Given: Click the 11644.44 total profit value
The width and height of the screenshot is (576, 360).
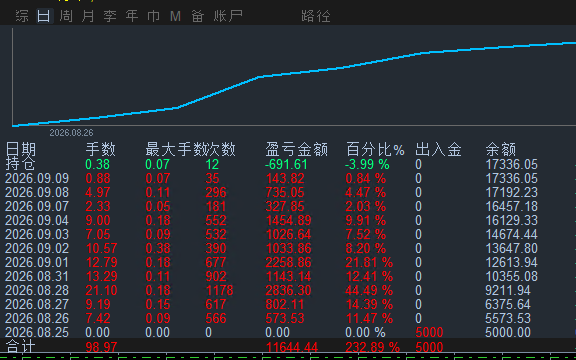Looking at the screenshot, I should [x=292, y=347].
